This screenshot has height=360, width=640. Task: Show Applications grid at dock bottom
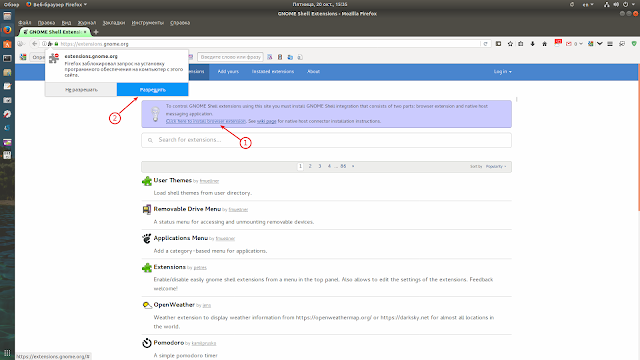pos(7,353)
